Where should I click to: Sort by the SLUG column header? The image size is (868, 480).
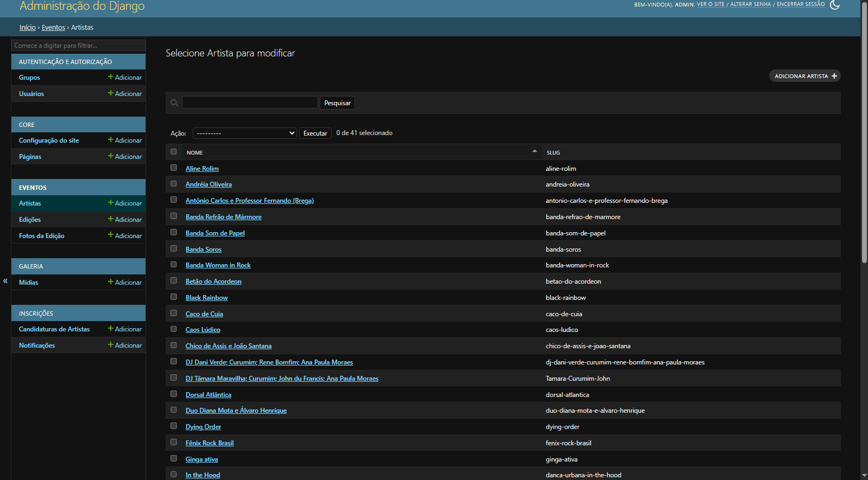coord(553,152)
